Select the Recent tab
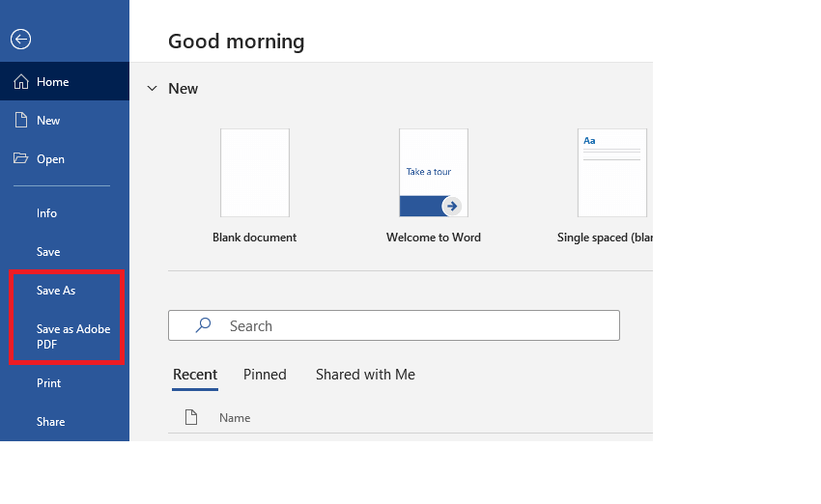This screenshot has height=504, width=821. click(x=195, y=375)
